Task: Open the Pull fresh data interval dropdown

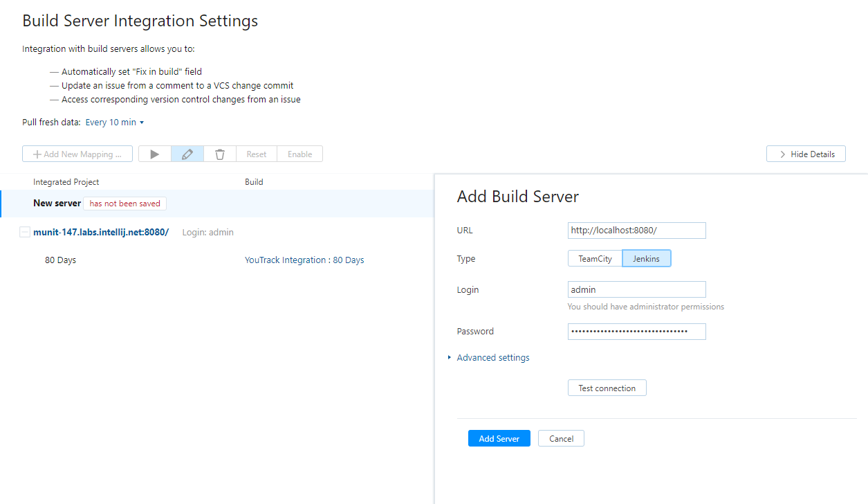Action: coord(114,123)
